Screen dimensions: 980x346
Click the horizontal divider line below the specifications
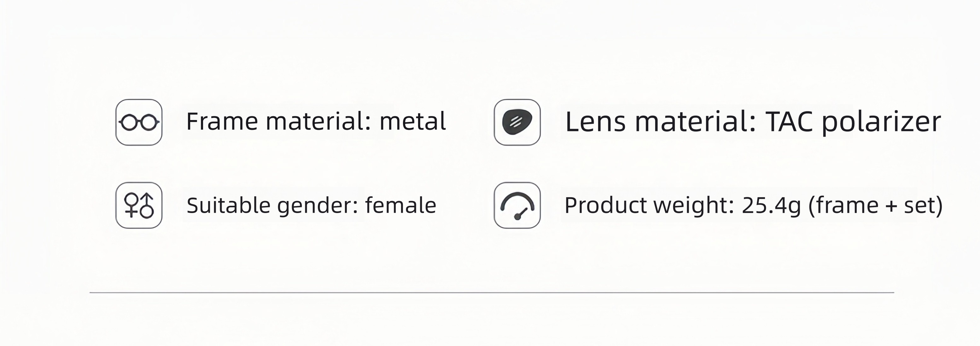tap(492, 293)
